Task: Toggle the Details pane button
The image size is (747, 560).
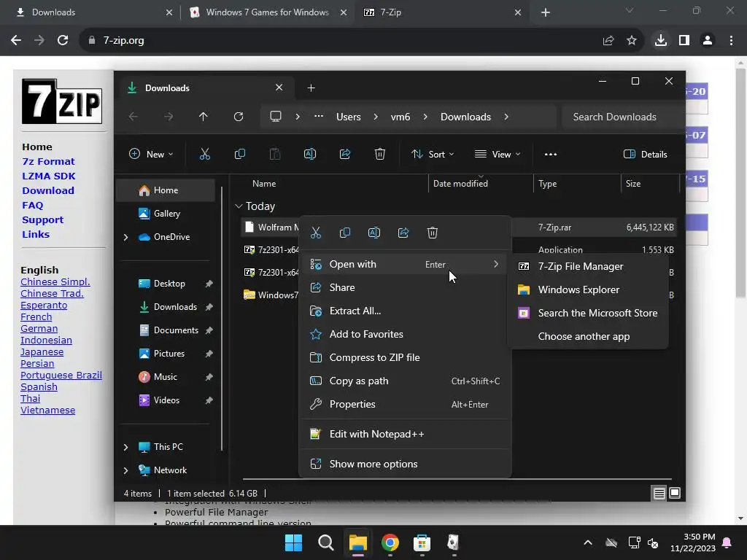Action: pos(645,155)
